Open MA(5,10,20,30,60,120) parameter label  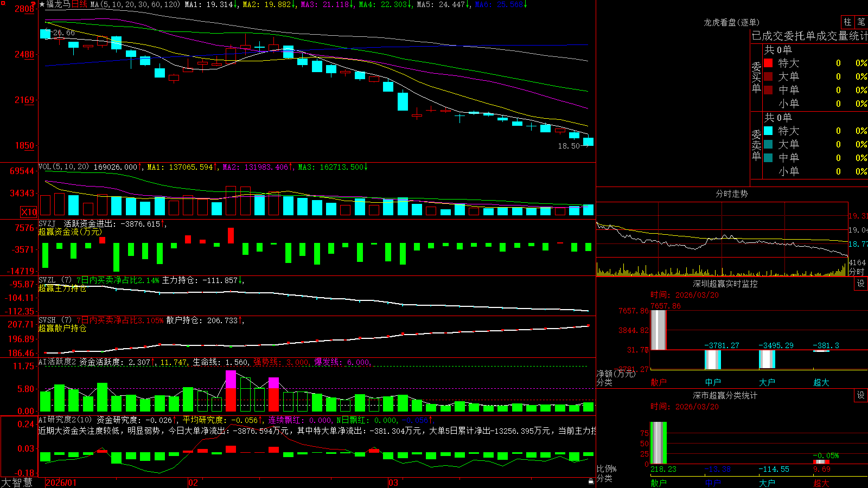click(x=135, y=4)
